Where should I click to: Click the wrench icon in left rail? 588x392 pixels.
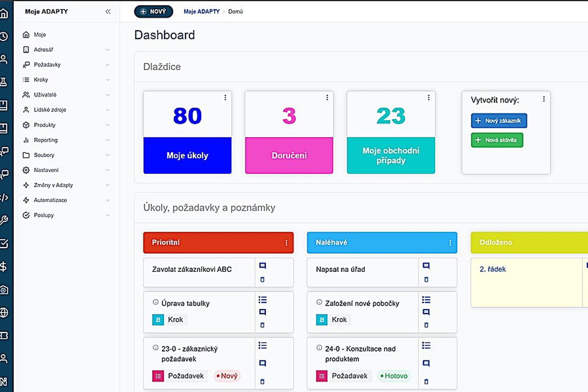(4, 220)
